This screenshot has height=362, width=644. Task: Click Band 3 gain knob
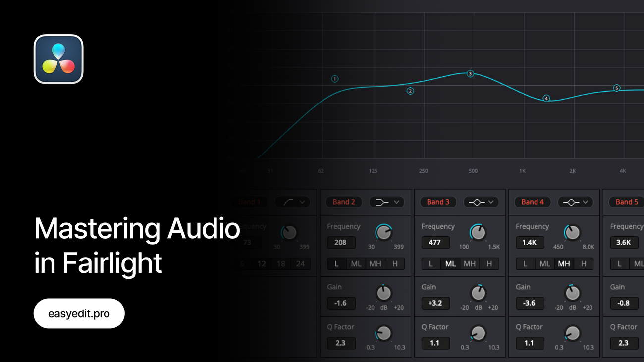coord(478,293)
